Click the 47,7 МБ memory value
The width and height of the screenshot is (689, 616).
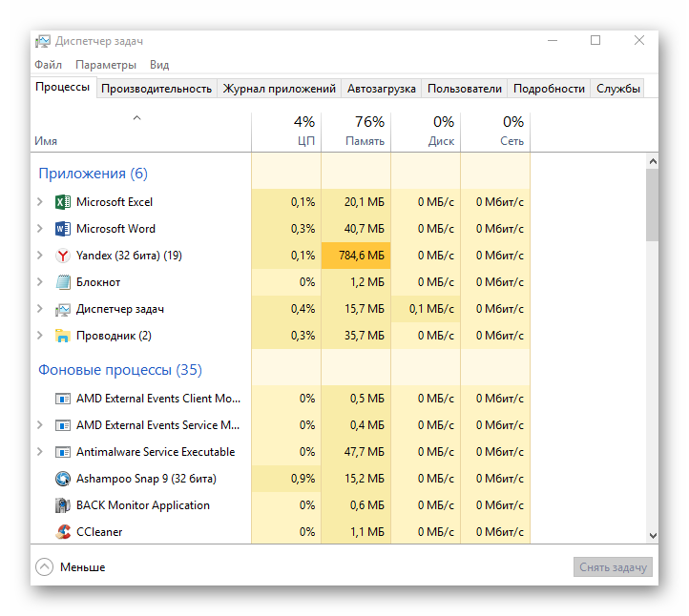coord(365,452)
